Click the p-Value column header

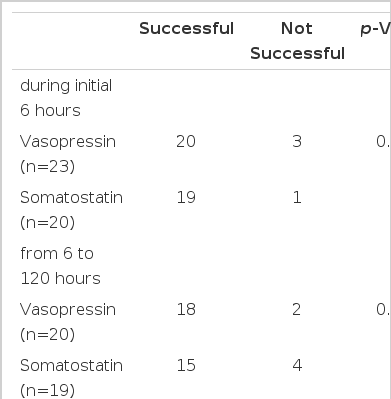click(376, 29)
